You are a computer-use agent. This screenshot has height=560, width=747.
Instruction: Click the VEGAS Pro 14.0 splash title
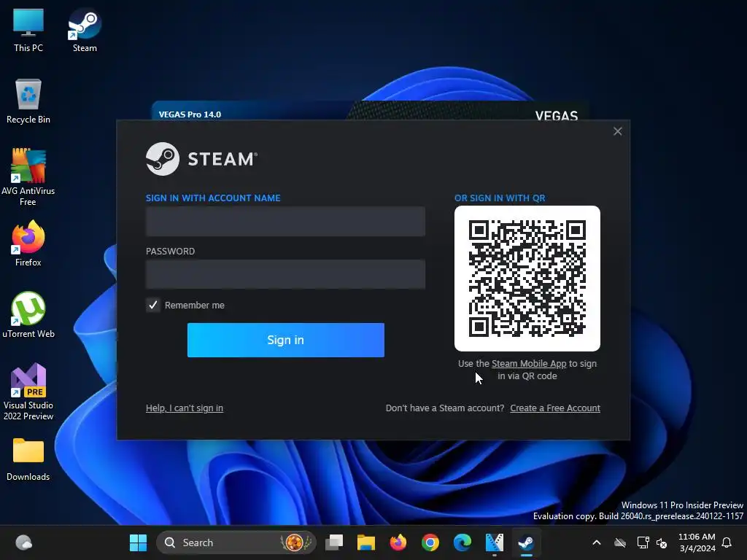(x=190, y=114)
